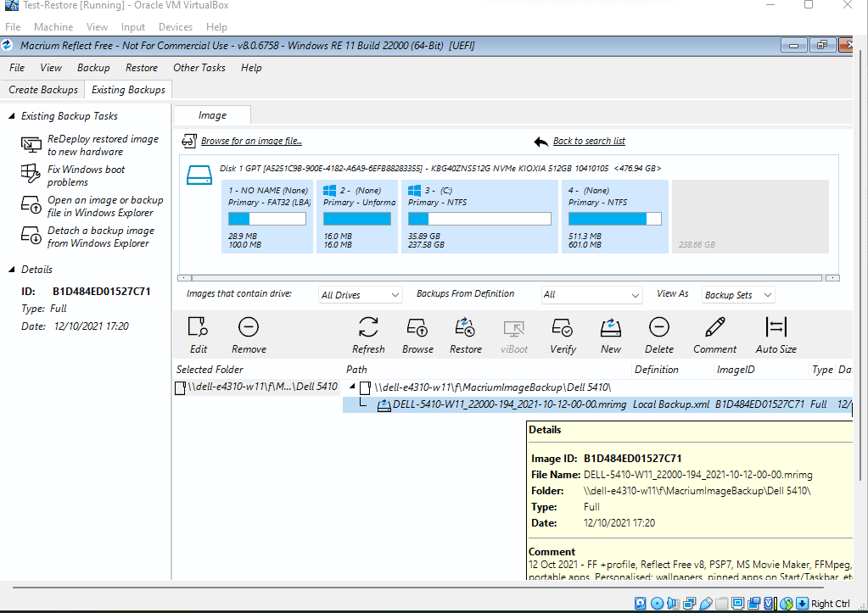Screen dimensions: 868x613
Task: Click the Verify image icon
Action: click(563, 327)
